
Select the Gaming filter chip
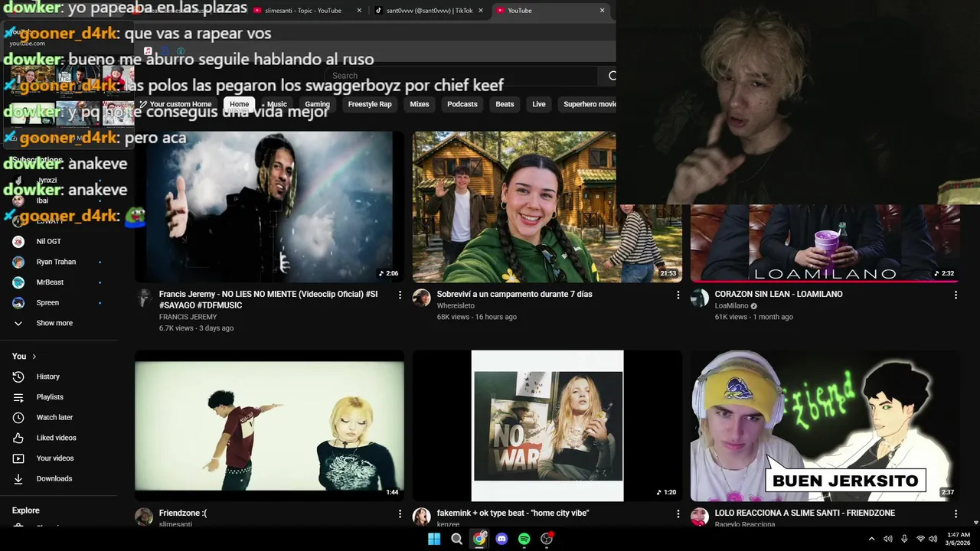(317, 104)
